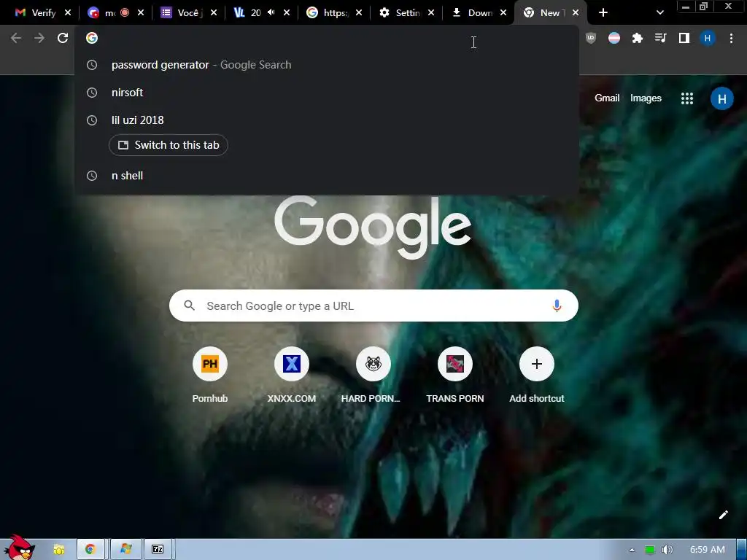Close the Downloads tab
Screen dimensions: 747x560
pos(503,13)
